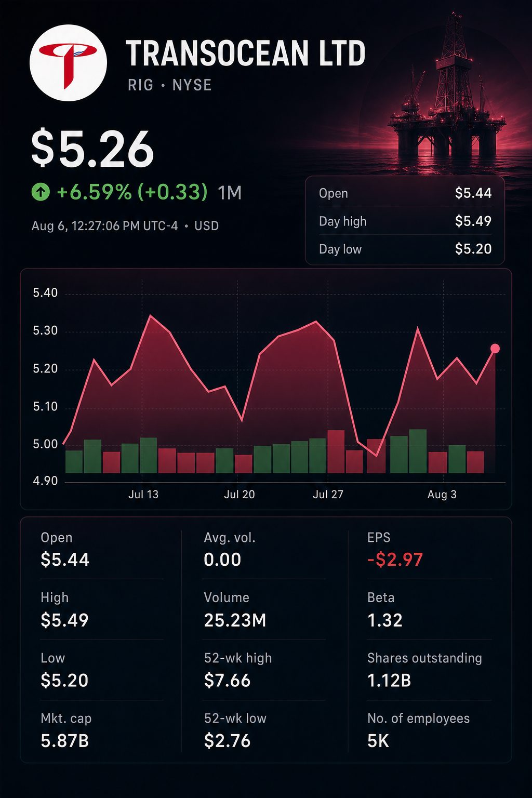The image size is (532, 798).
Task: Click the Avg. vol. 0.00 stat
Action: tap(230, 549)
